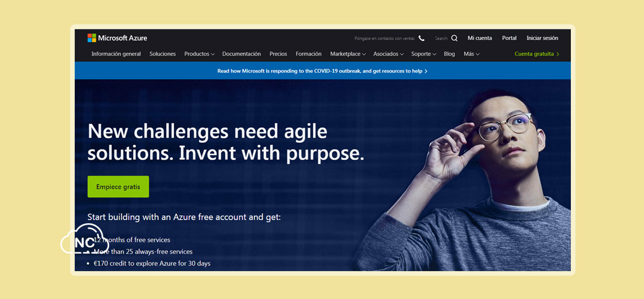The width and height of the screenshot is (644, 299).
Task: Click the Empiece gratis button
Action: (x=118, y=187)
